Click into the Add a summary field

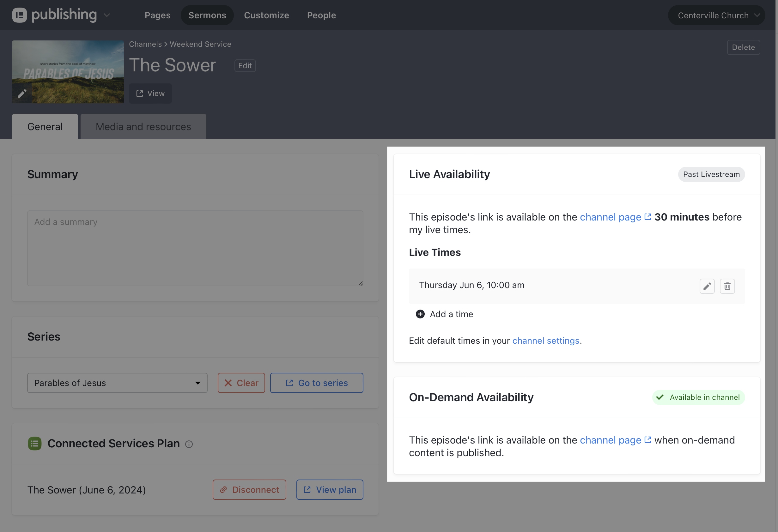point(195,248)
